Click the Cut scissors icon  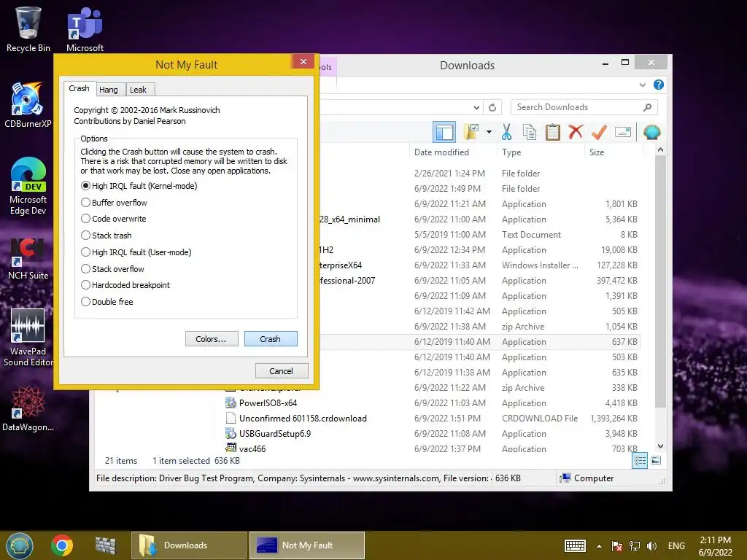tap(506, 132)
